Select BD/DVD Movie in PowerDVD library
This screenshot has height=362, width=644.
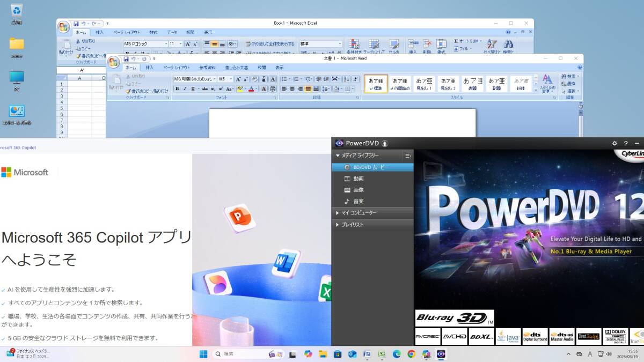(x=372, y=167)
